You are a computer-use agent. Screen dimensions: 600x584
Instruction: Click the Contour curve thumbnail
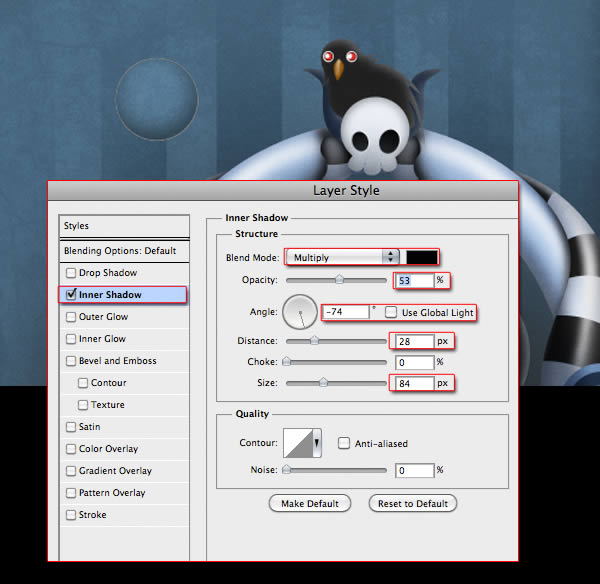pos(298,443)
